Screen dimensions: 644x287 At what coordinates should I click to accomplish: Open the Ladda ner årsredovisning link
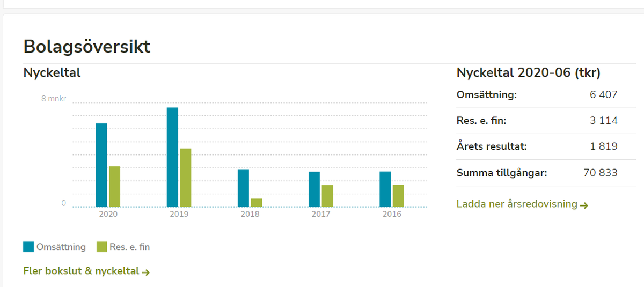pos(522,204)
